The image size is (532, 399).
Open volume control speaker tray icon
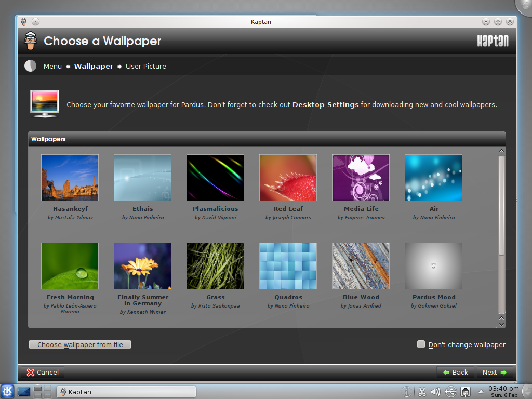(435, 392)
